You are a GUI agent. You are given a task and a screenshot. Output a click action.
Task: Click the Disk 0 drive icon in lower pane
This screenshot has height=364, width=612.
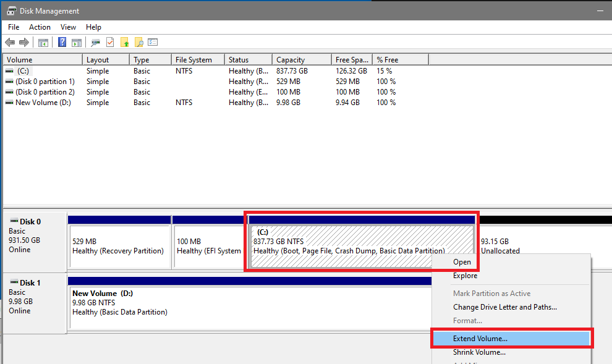[x=14, y=221]
